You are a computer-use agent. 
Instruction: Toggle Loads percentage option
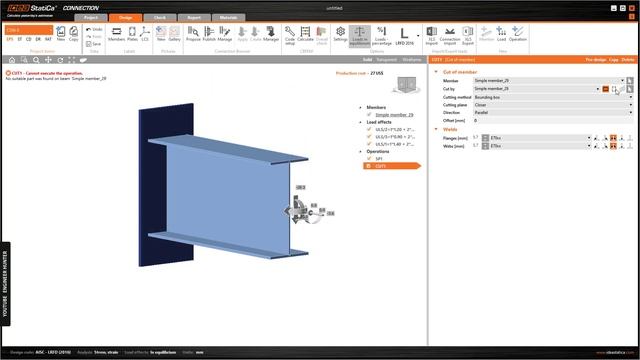coord(382,36)
